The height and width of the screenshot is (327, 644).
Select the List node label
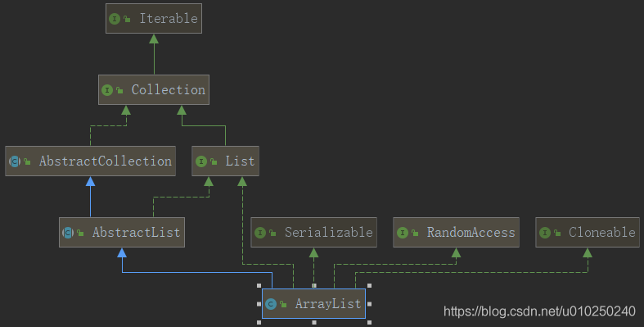(x=240, y=161)
